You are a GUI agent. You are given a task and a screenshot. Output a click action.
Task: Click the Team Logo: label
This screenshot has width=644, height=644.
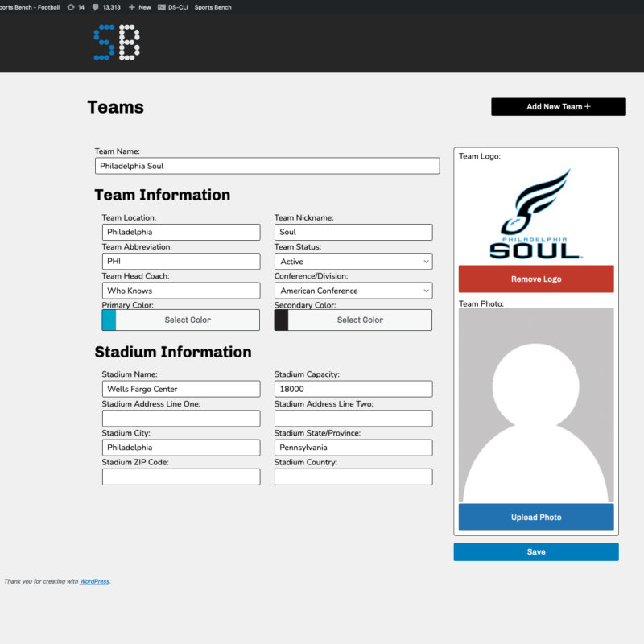tap(479, 156)
